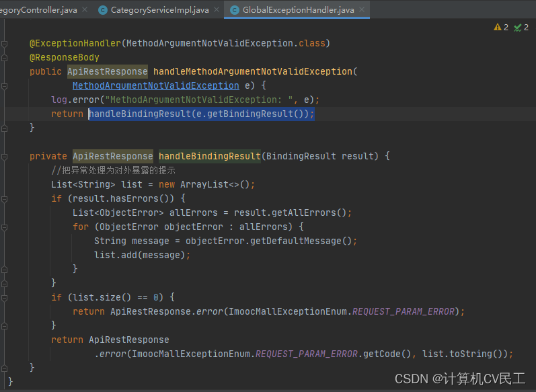Collapse the handleBindingResult method fold marker
Screen dimensions: 536x392
point(5,156)
